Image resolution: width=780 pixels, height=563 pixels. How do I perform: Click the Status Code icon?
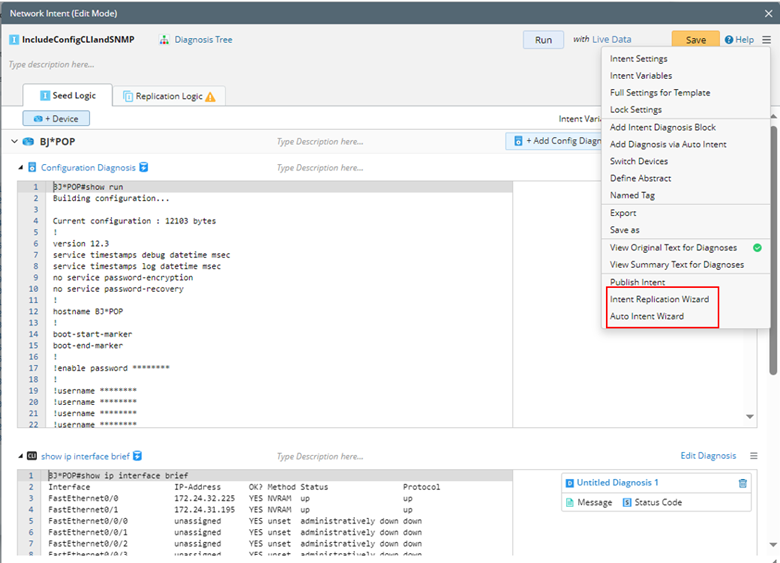pyautogui.click(x=627, y=502)
